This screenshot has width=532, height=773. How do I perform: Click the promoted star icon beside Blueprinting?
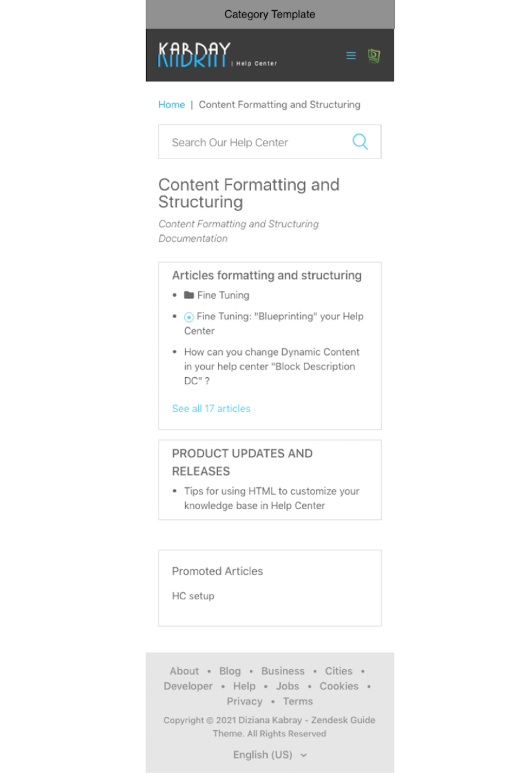click(189, 317)
